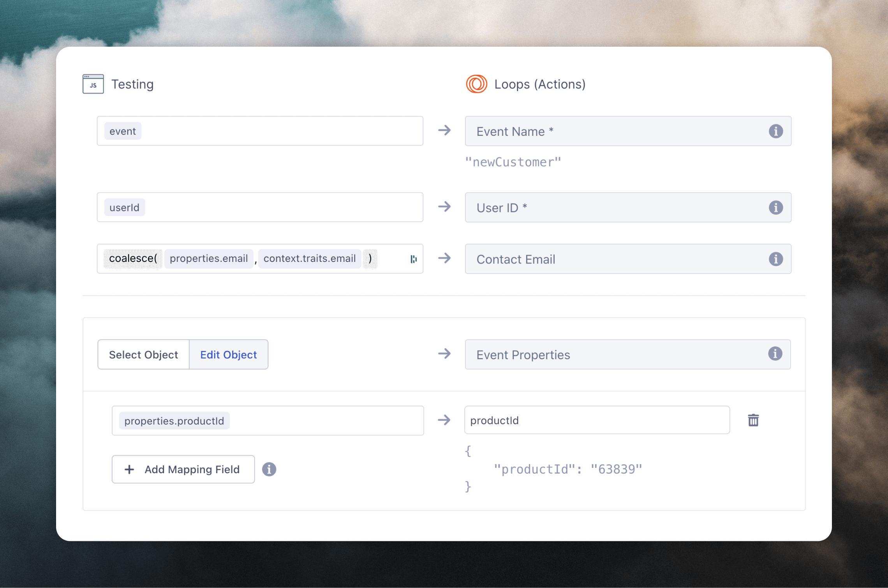The width and height of the screenshot is (888, 588).
Task: Click the Event Properties destination field
Action: coord(627,355)
